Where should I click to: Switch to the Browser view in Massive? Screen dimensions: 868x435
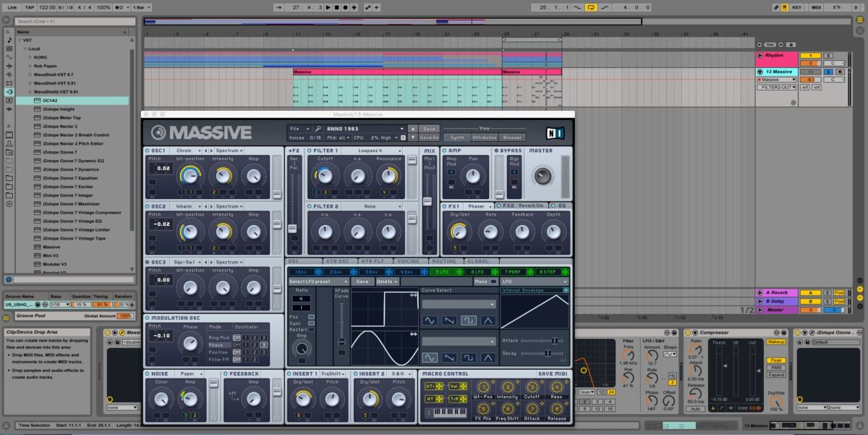click(x=512, y=137)
